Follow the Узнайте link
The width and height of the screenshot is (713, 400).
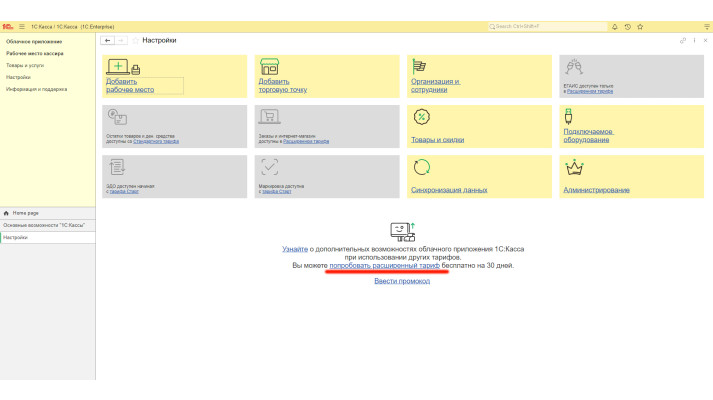(x=295, y=249)
